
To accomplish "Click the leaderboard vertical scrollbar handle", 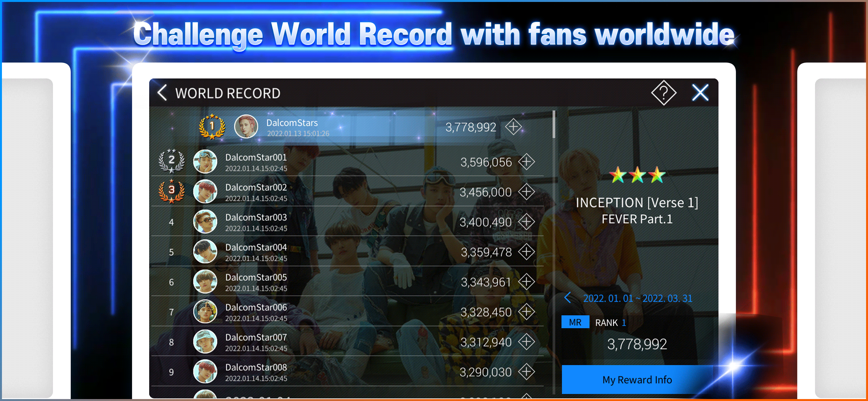I will click(x=553, y=125).
